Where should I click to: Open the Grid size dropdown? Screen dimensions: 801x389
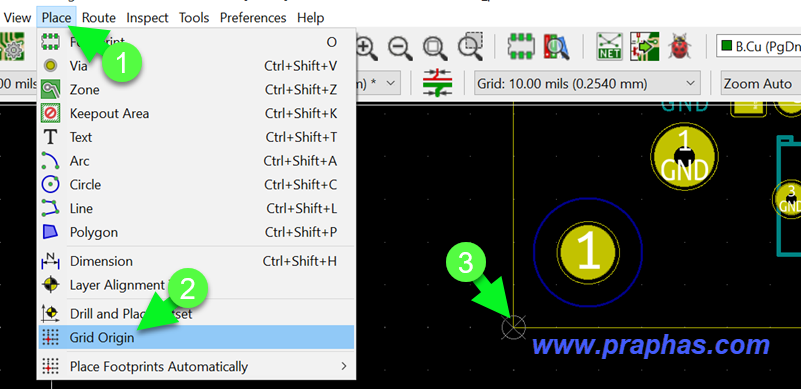pos(587,83)
